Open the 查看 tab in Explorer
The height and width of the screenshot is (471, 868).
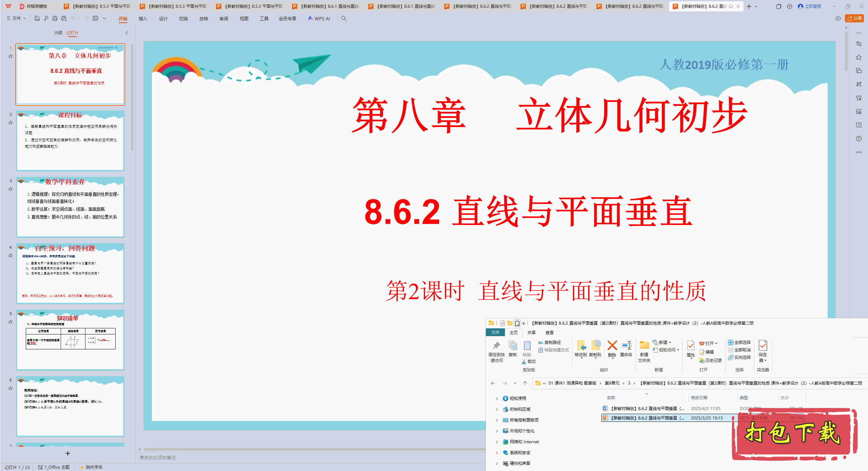point(550,333)
